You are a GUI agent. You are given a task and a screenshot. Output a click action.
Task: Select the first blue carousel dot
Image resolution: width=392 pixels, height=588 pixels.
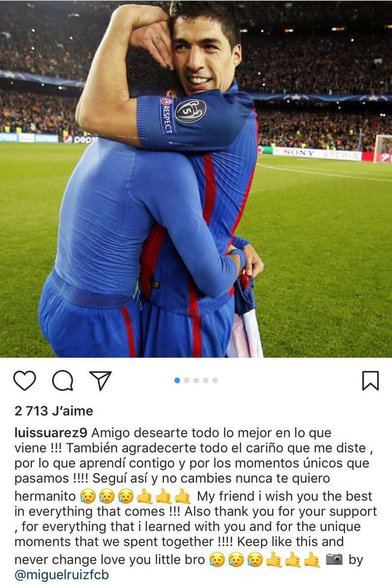(x=177, y=380)
